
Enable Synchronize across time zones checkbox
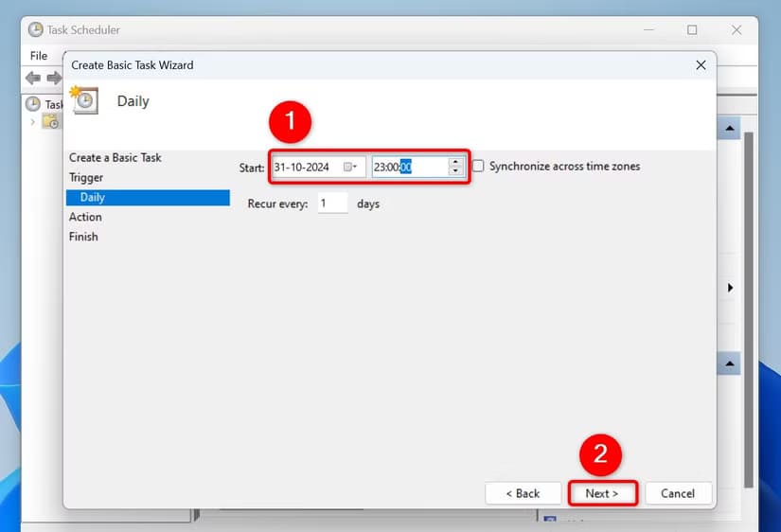pyautogui.click(x=478, y=166)
